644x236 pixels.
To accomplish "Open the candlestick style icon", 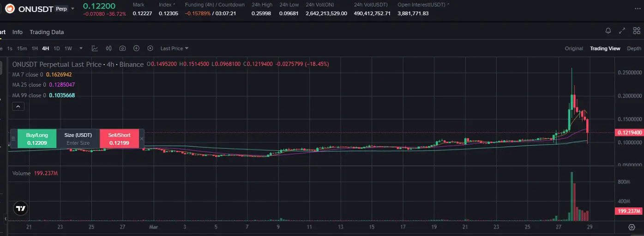I will coord(109,48).
